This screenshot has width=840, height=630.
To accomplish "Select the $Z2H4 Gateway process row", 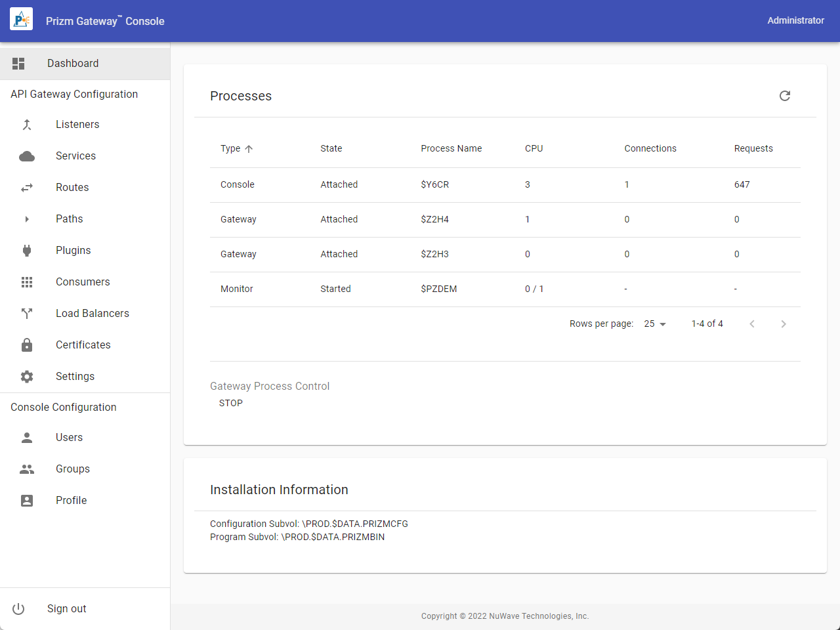I will click(x=434, y=220).
